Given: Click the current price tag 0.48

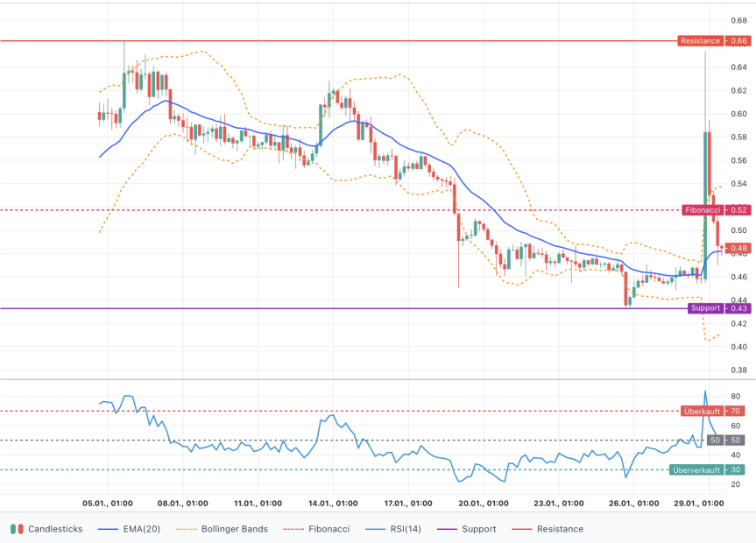Looking at the screenshot, I should (738, 248).
